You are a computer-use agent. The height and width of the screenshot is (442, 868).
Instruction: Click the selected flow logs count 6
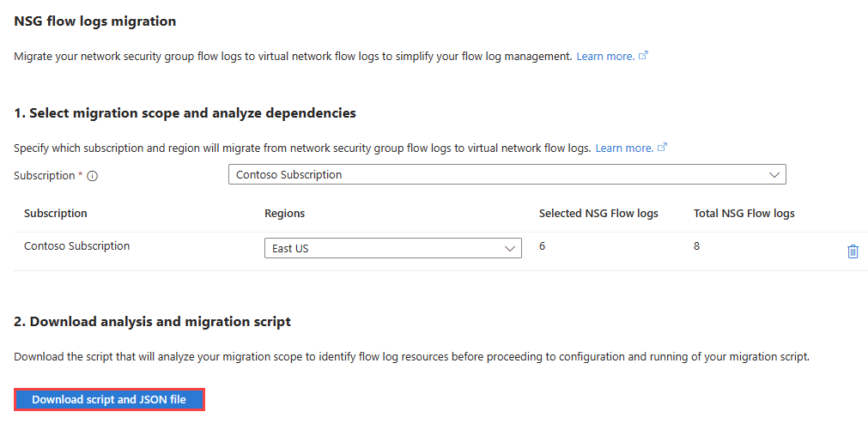click(x=542, y=245)
